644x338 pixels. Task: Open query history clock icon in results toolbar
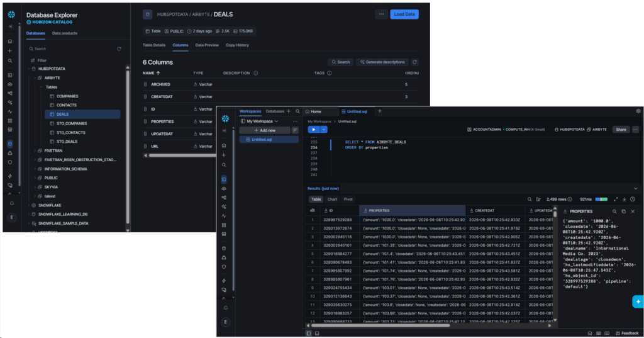[633, 200]
